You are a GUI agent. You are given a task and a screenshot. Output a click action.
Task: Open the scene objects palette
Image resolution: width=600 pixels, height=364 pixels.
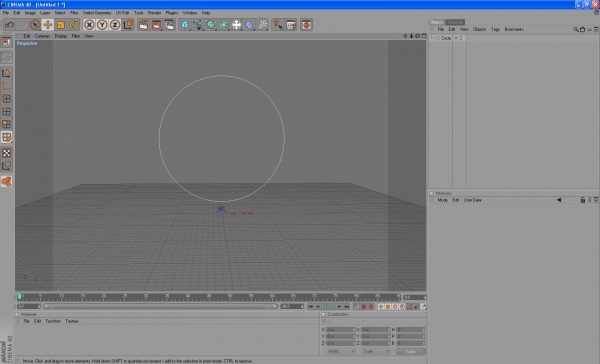[236, 25]
